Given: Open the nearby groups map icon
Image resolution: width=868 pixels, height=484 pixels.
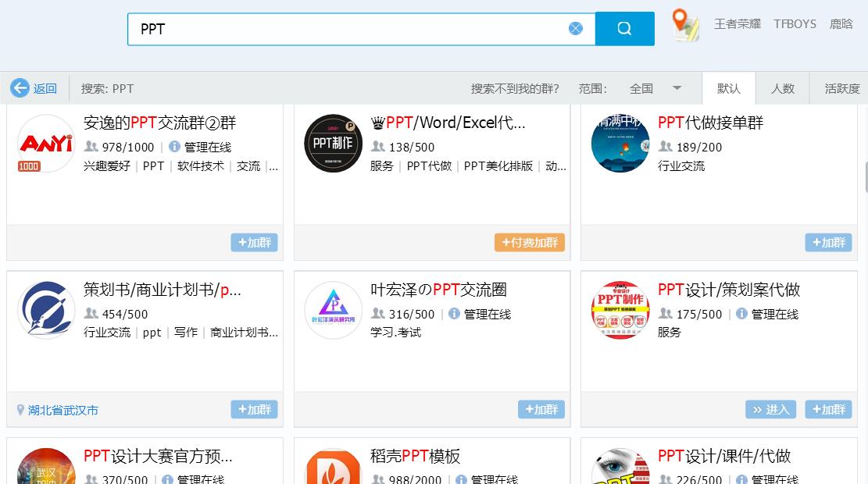Looking at the screenshot, I should [685, 24].
